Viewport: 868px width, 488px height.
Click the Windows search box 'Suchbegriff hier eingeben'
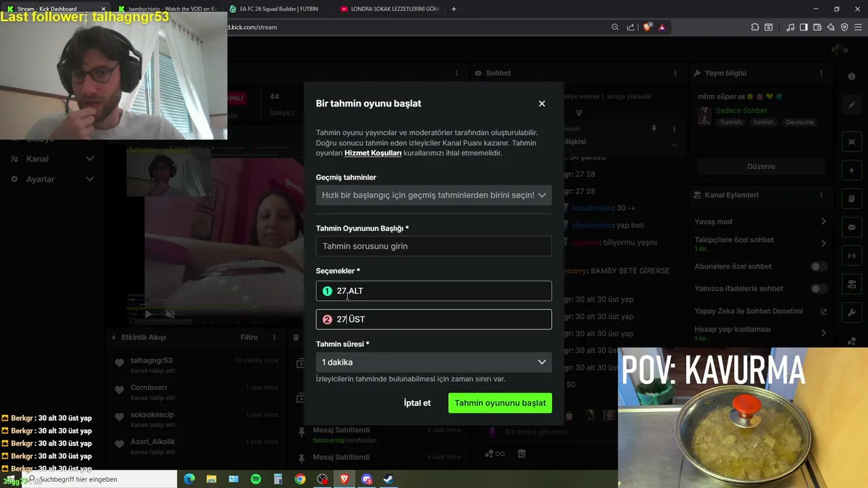[99, 479]
